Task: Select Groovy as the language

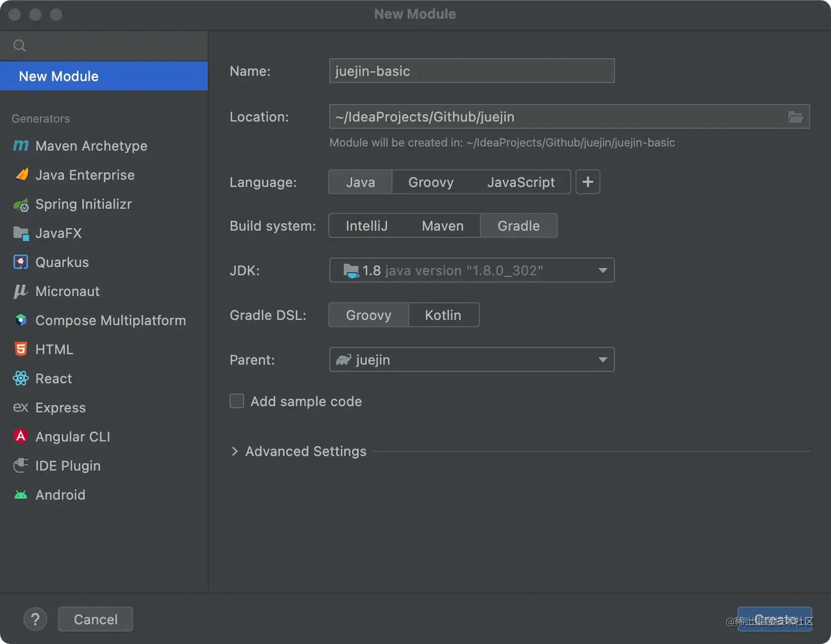Action: tap(431, 182)
